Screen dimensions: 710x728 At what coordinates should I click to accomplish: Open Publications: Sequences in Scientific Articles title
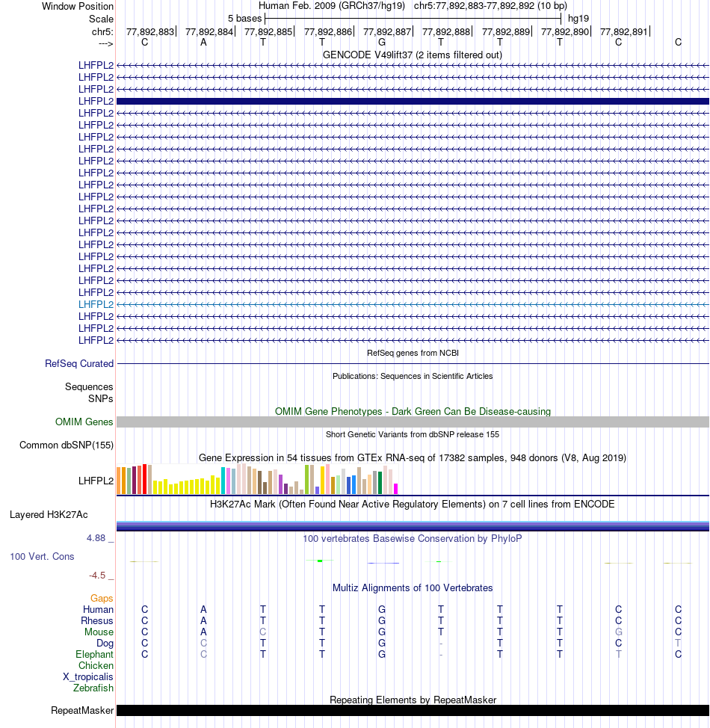pyautogui.click(x=413, y=376)
